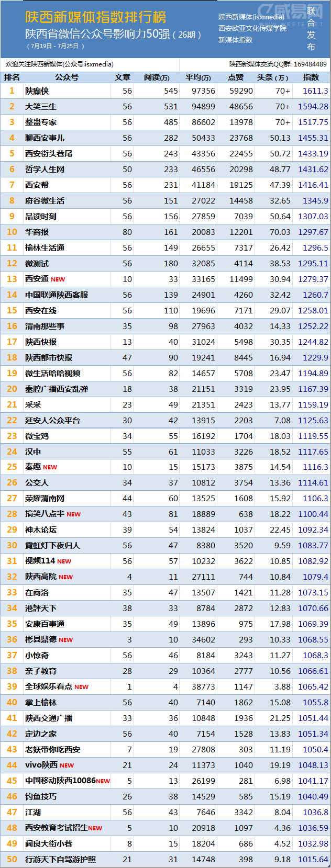Click the NEW marker beside 视频114
The height and width of the screenshot is (868, 331).
(x=64, y=561)
